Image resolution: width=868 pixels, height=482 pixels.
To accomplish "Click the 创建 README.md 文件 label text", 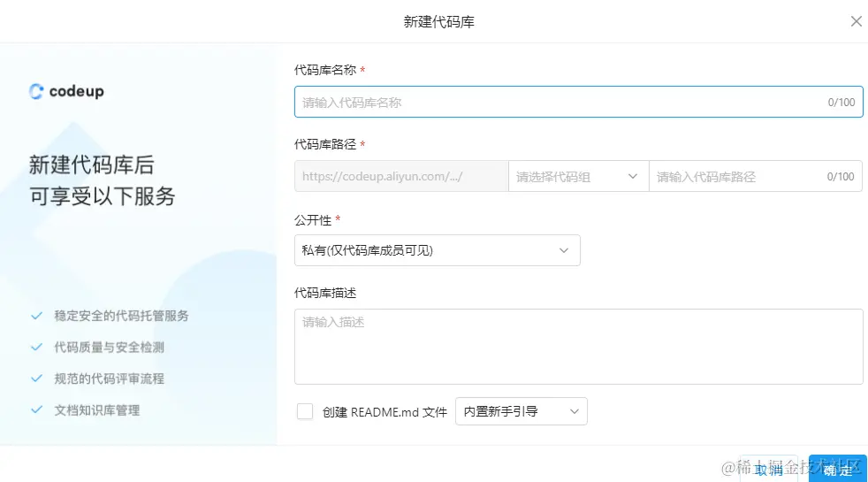I will pyautogui.click(x=385, y=412).
